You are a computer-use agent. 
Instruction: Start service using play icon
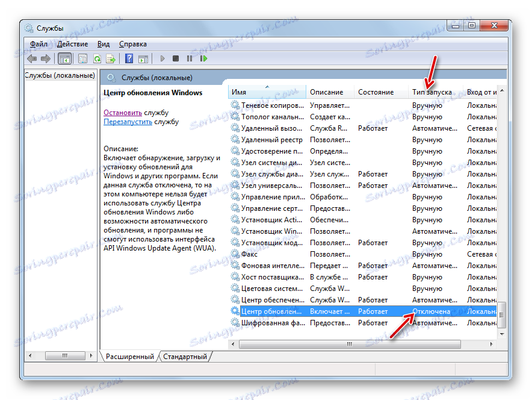[162, 59]
